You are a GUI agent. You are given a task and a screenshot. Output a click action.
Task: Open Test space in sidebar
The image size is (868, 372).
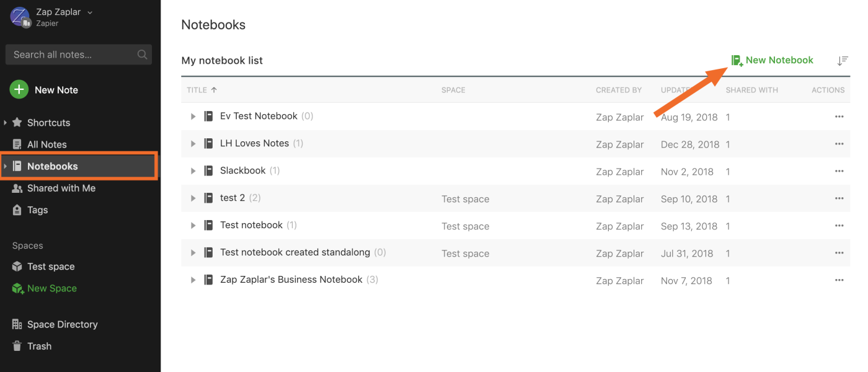pyautogui.click(x=51, y=267)
